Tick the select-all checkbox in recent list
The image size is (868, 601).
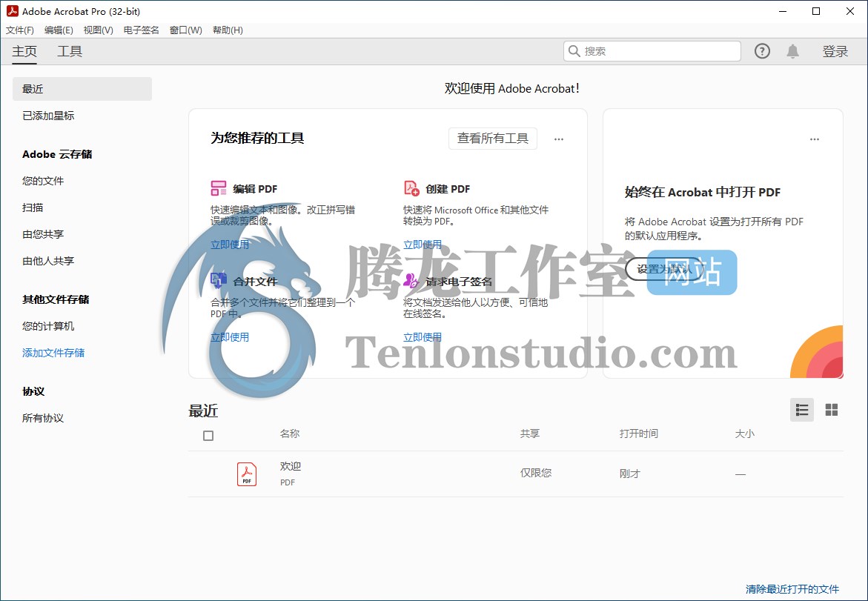point(208,436)
